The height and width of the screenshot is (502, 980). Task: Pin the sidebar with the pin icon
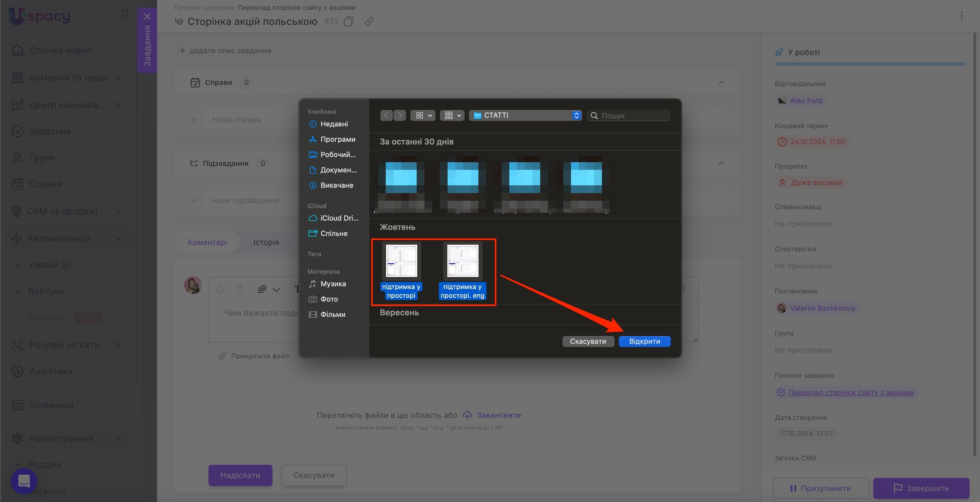[124, 15]
